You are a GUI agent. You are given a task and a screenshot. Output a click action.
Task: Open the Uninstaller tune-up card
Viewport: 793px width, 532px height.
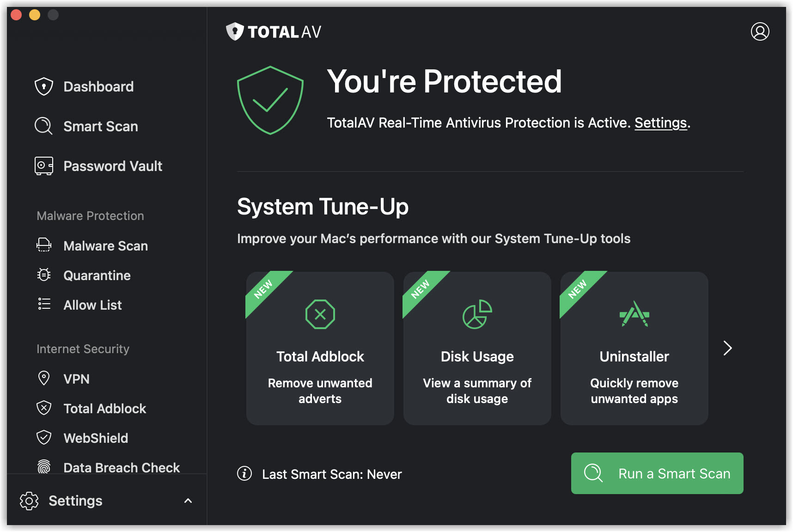click(634, 348)
